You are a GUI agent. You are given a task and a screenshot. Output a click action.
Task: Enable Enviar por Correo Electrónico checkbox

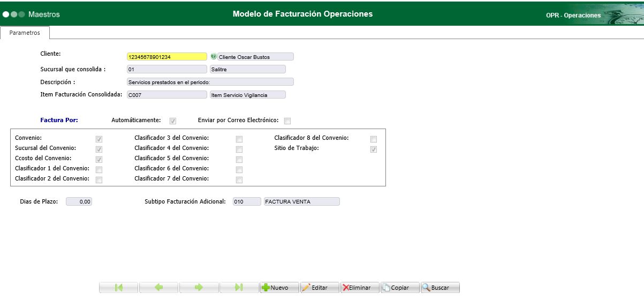(287, 121)
